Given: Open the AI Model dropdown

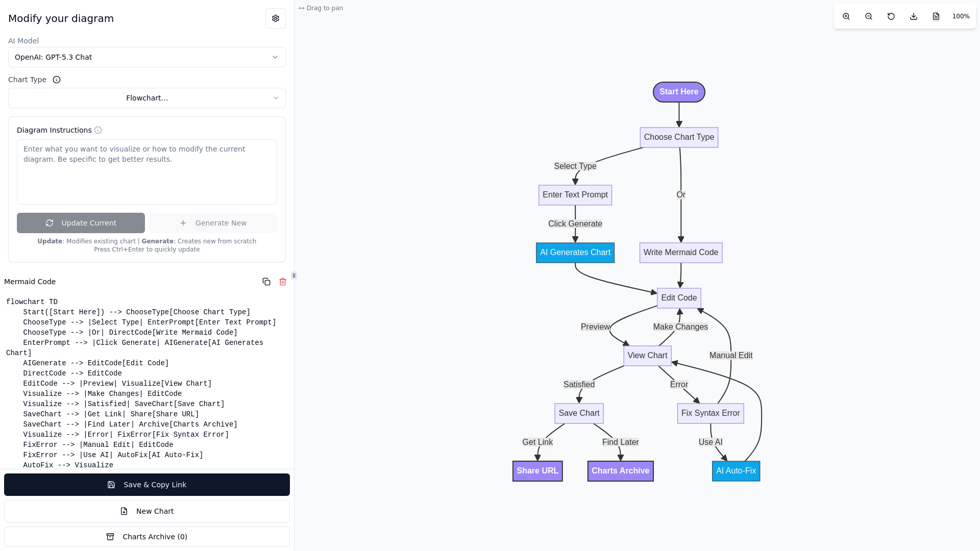Looking at the screenshot, I should 147,57.
